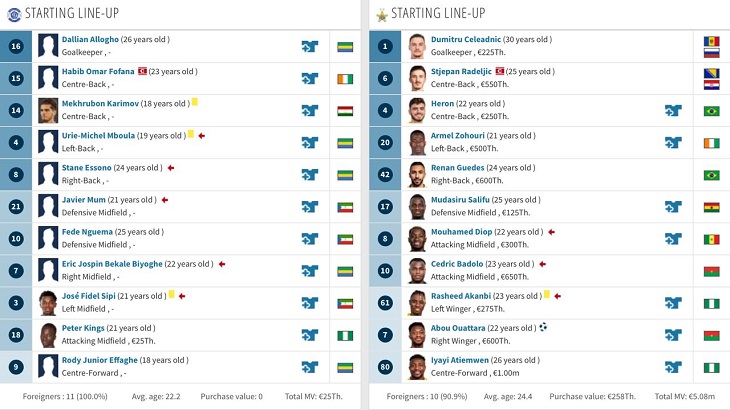Screen dimensions: 730x410
Task: Click Cedric Badolo's Burkina Faso flag
Action: 711,271
